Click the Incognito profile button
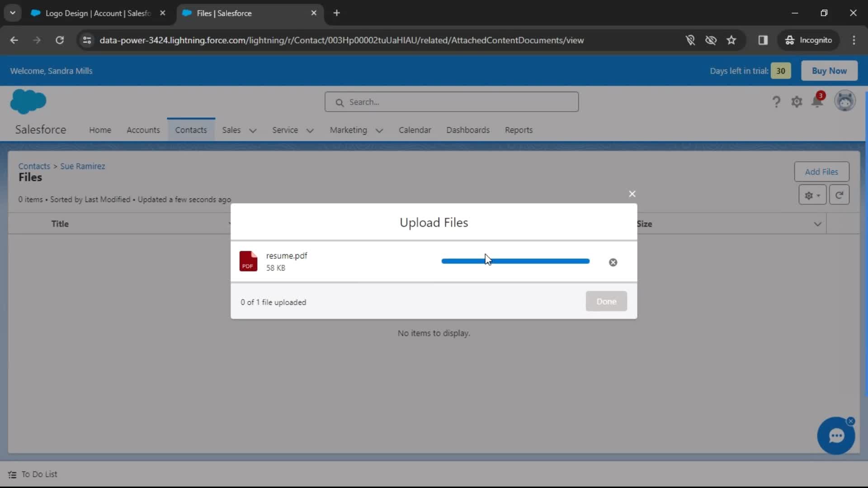 808,40
